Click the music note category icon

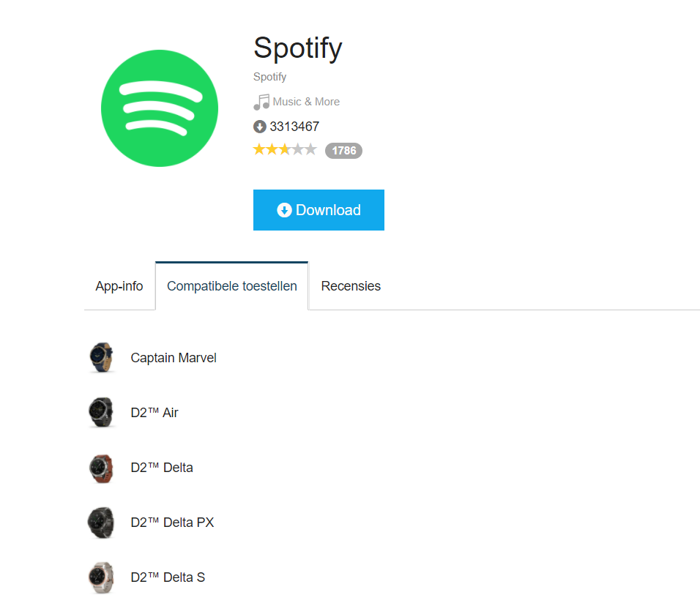click(x=261, y=102)
